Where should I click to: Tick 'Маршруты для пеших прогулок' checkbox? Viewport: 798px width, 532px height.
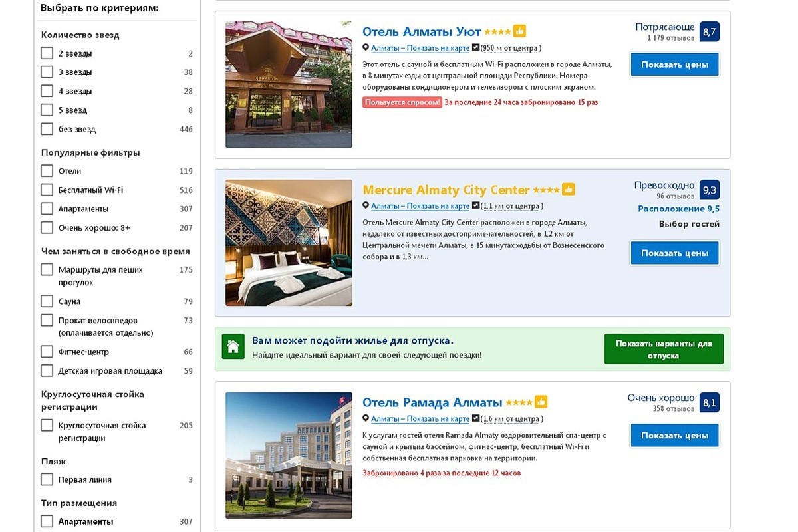click(x=47, y=269)
